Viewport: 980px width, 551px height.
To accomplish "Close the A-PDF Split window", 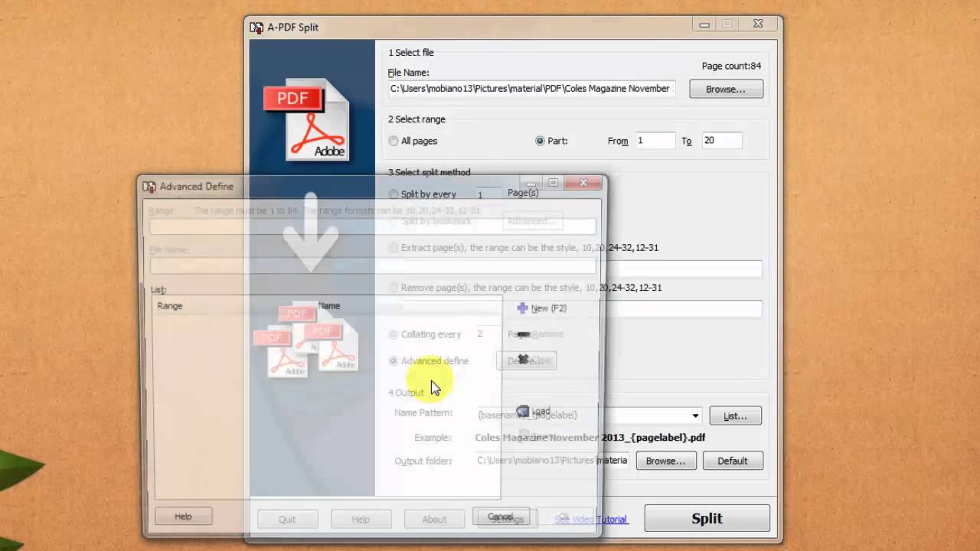I will point(758,24).
